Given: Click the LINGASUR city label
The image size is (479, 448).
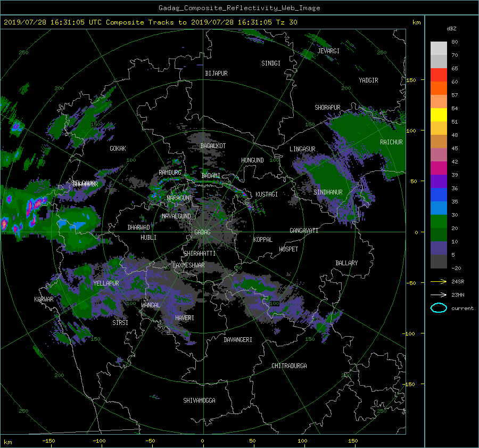Looking at the screenshot, I should pos(302,149).
